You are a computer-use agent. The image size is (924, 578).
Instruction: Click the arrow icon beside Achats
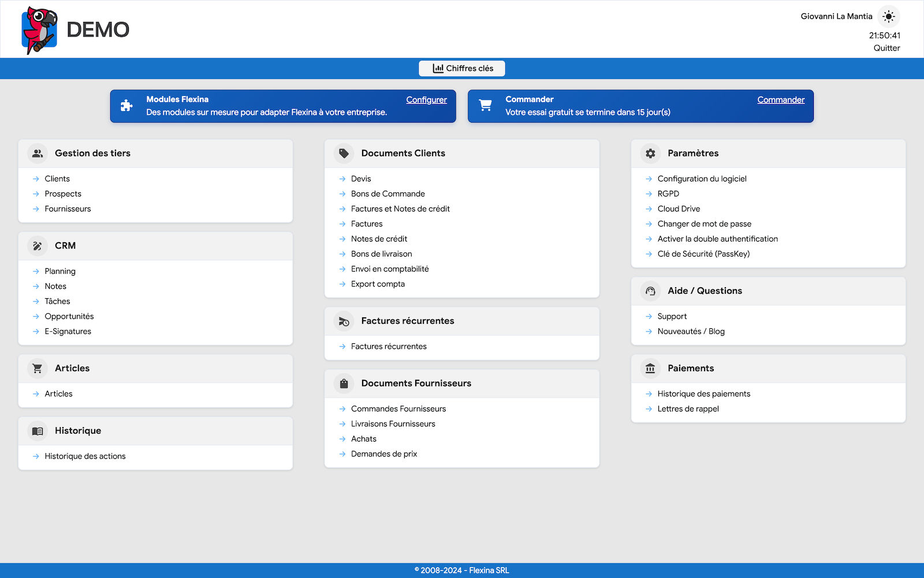point(342,439)
